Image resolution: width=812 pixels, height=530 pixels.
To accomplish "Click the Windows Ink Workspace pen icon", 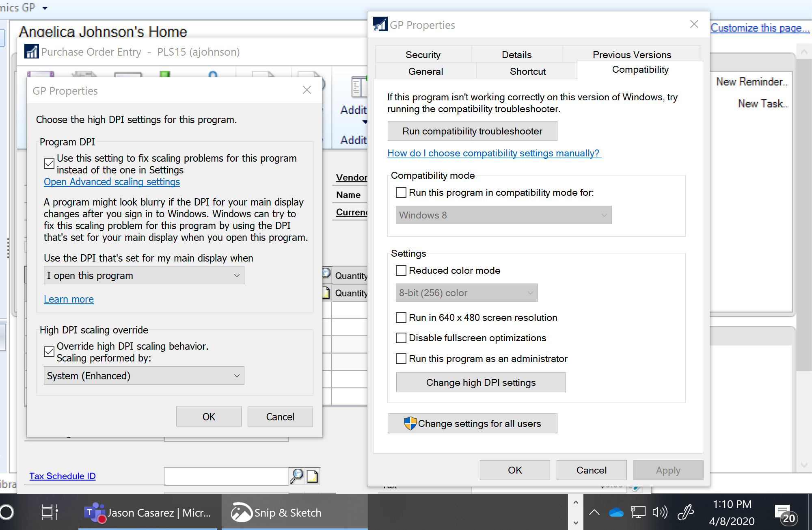I will (x=686, y=513).
